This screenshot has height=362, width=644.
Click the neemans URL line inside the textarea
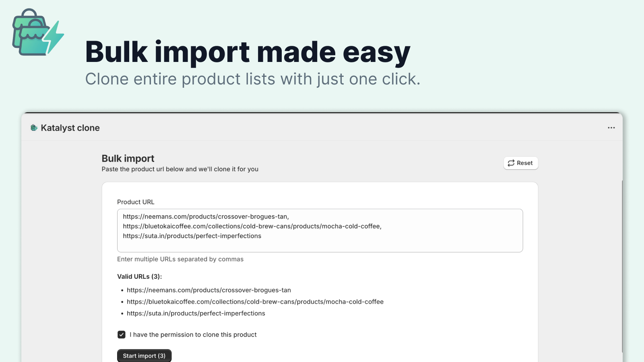click(x=206, y=216)
